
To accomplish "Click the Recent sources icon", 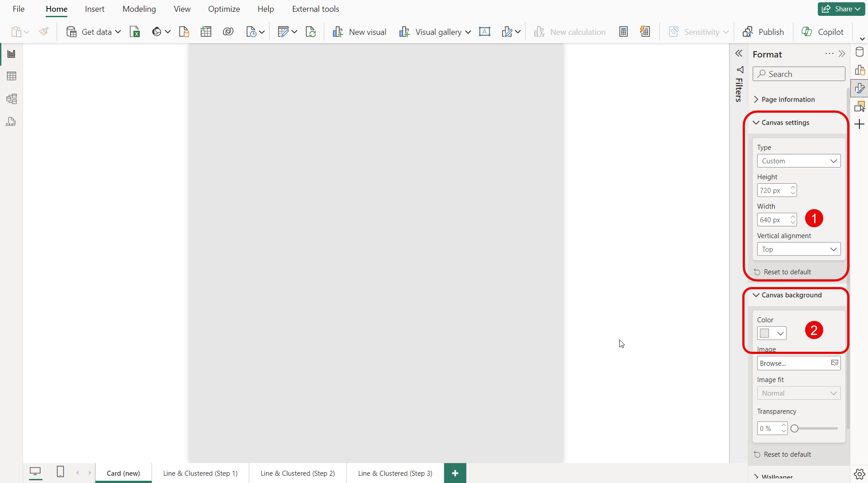I will 251,32.
